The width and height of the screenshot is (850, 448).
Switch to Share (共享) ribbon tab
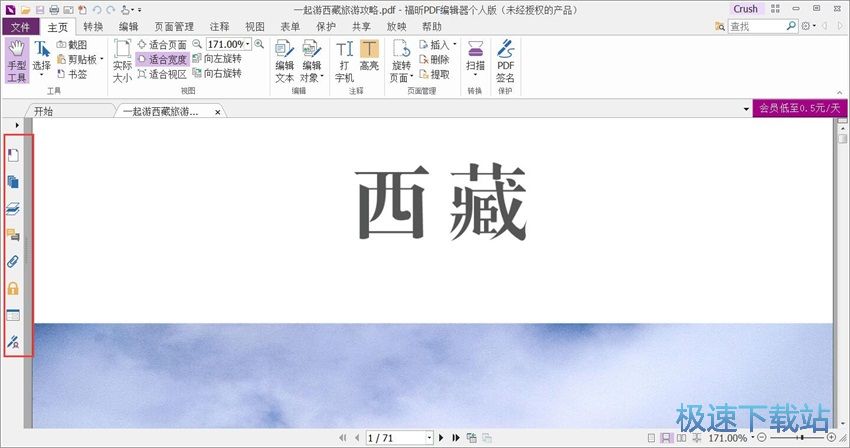pyautogui.click(x=362, y=27)
